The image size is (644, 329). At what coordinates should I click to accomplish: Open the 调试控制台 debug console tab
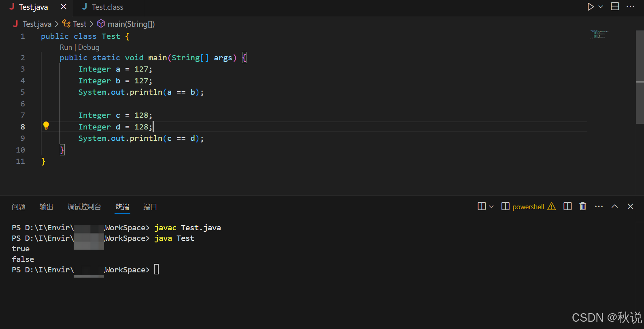[x=84, y=207]
